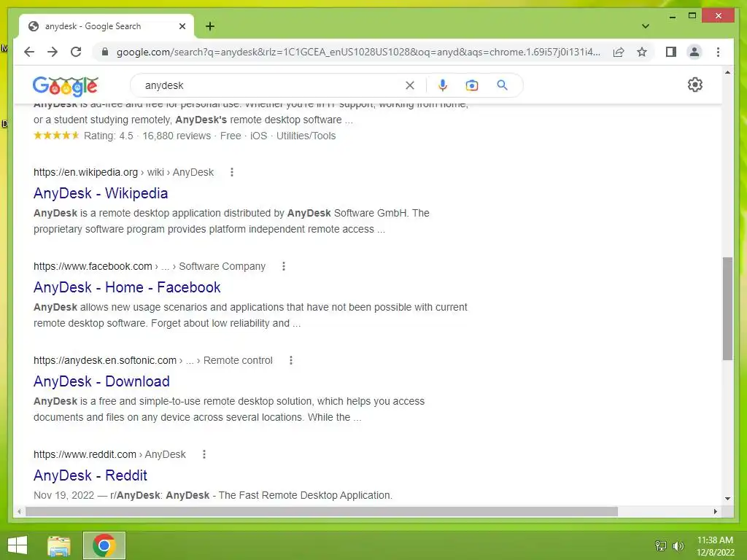
Task: Click the Chrome taskbar icon
Action: point(104,545)
